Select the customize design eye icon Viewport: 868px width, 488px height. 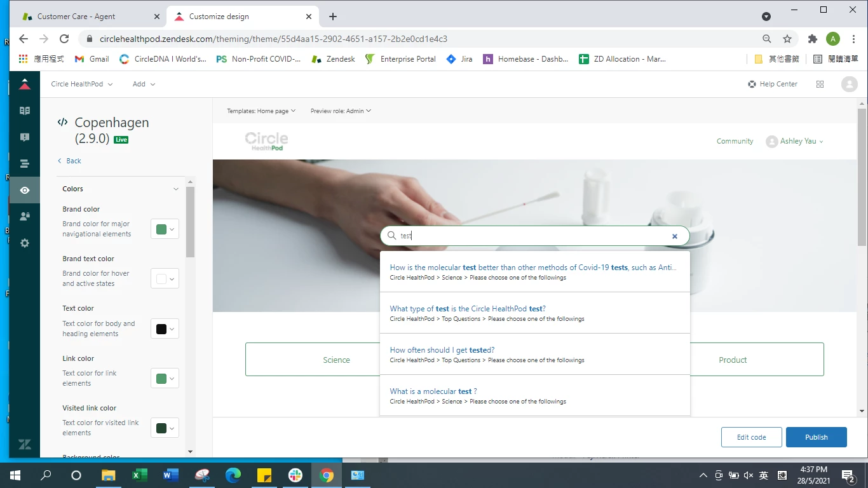25,190
